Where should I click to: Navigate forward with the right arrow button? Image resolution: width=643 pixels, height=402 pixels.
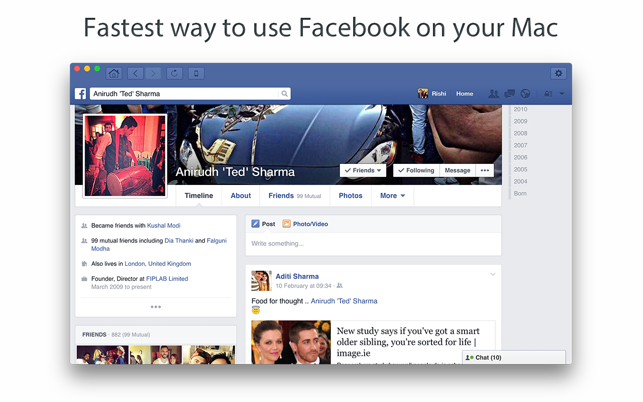[x=153, y=73]
